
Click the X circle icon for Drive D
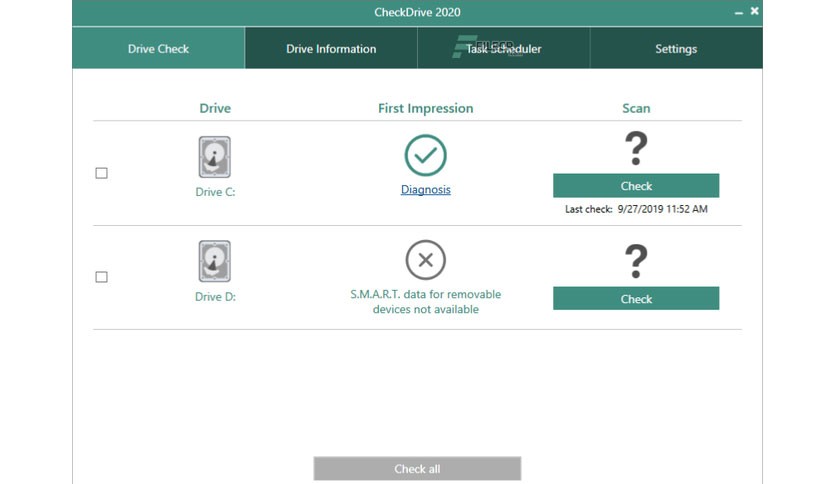click(425, 260)
